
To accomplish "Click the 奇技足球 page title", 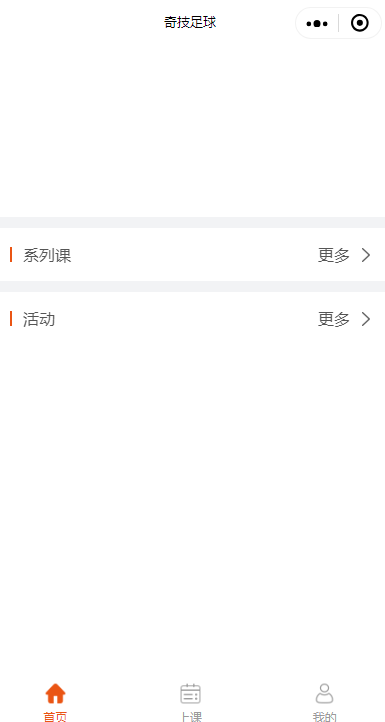I will [190, 22].
